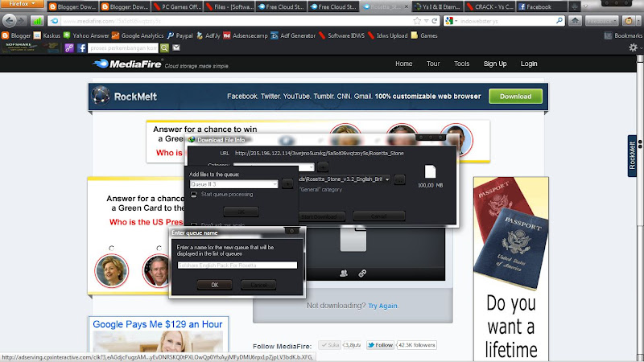Viewport: 644px width, 362px height.
Task: Open Adsensecamp bookmark
Action: 246,35
